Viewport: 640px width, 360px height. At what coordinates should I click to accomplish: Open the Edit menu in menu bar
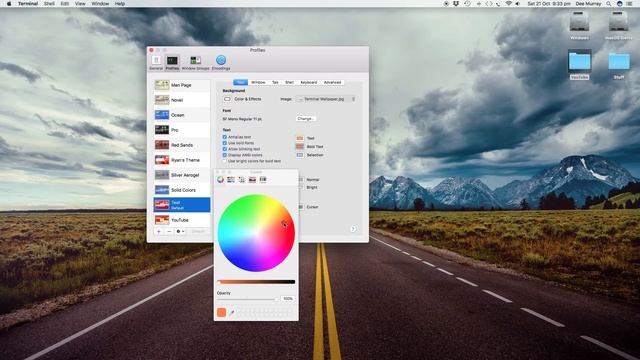tap(64, 4)
